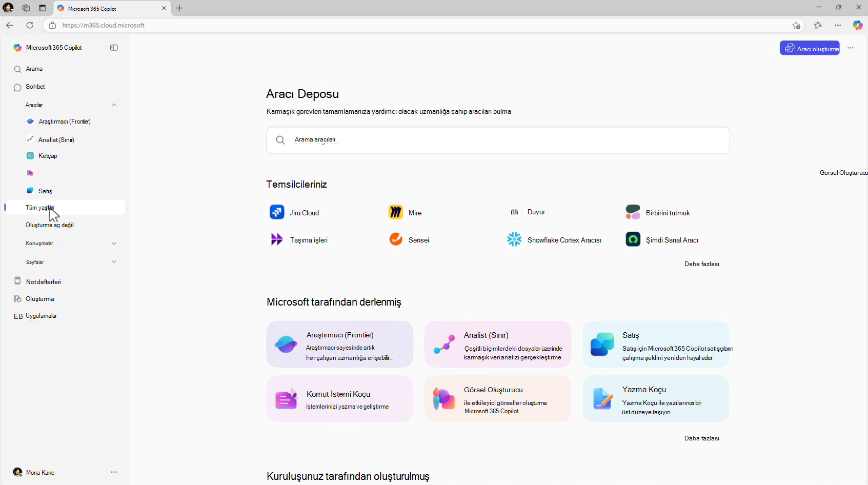This screenshot has width=868, height=485.
Task: Toggle the sidebar collapse panel icon
Action: (x=114, y=48)
